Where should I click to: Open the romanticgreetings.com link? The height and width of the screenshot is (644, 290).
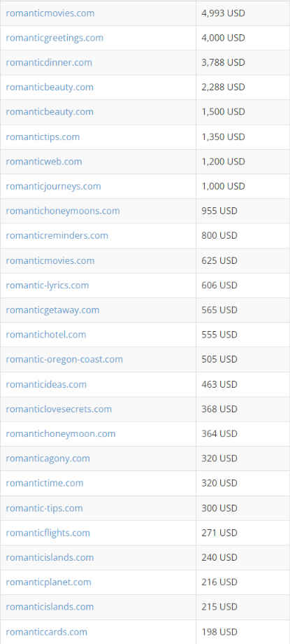point(55,38)
